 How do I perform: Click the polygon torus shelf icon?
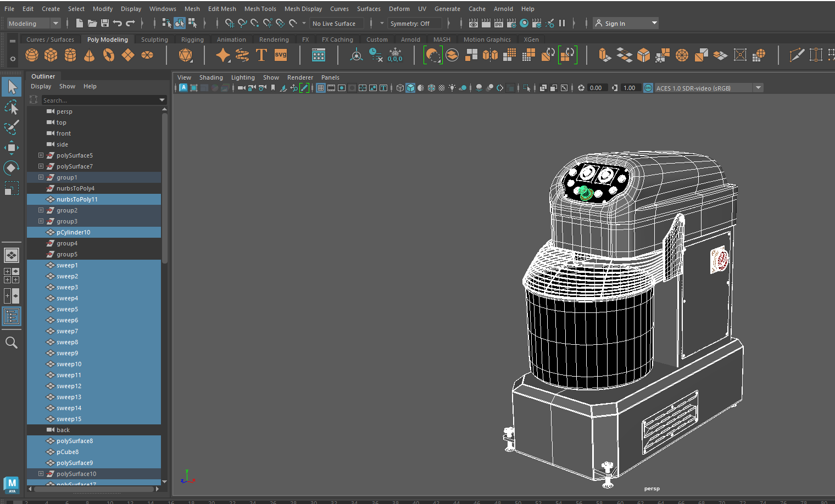coord(109,55)
